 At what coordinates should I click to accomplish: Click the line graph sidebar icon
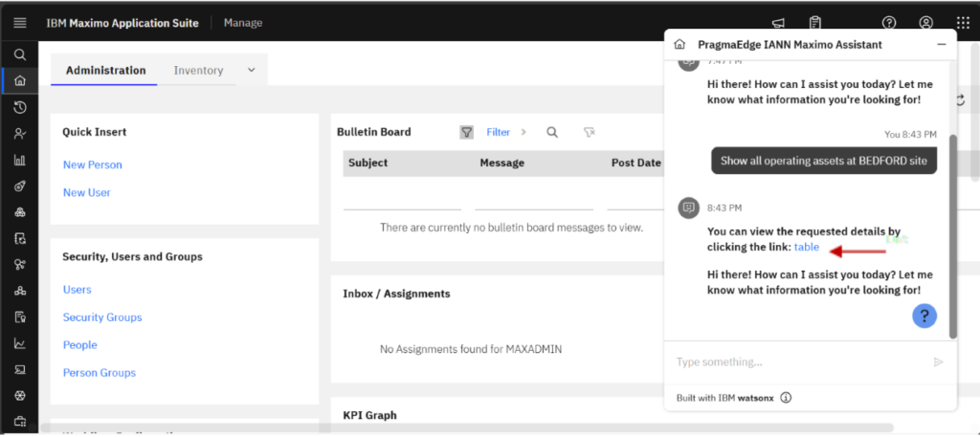[20, 343]
